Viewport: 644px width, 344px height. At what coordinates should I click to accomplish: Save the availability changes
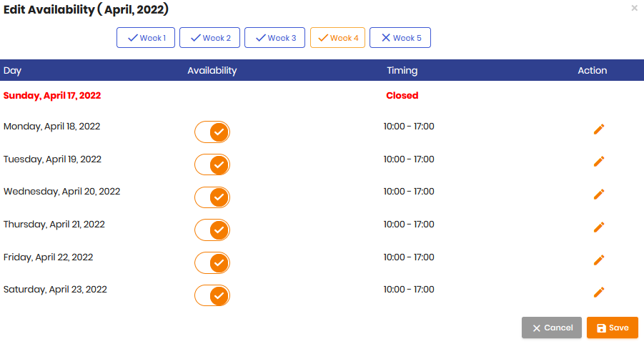pos(613,328)
